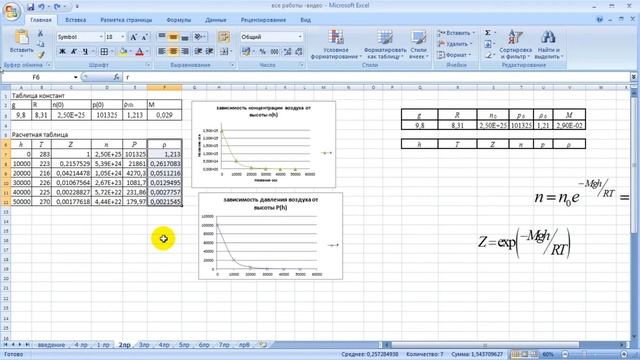Decrease font size with the small A
Screen dimensions: 640x360
(144, 37)
